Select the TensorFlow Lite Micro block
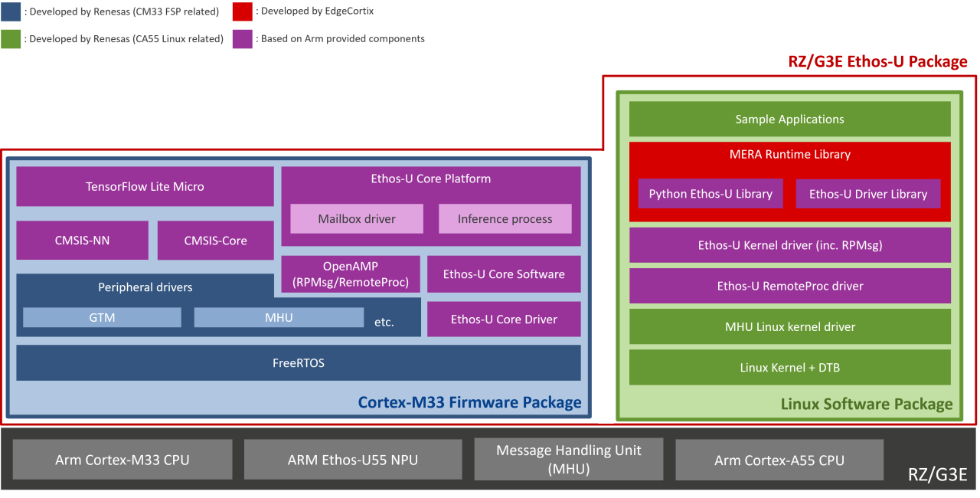 pos(145,186)
